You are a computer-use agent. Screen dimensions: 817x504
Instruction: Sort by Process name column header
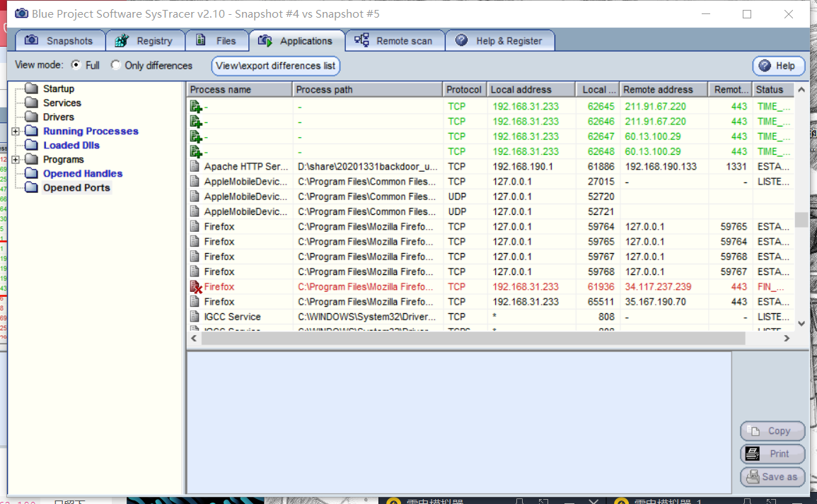(239, 90)
